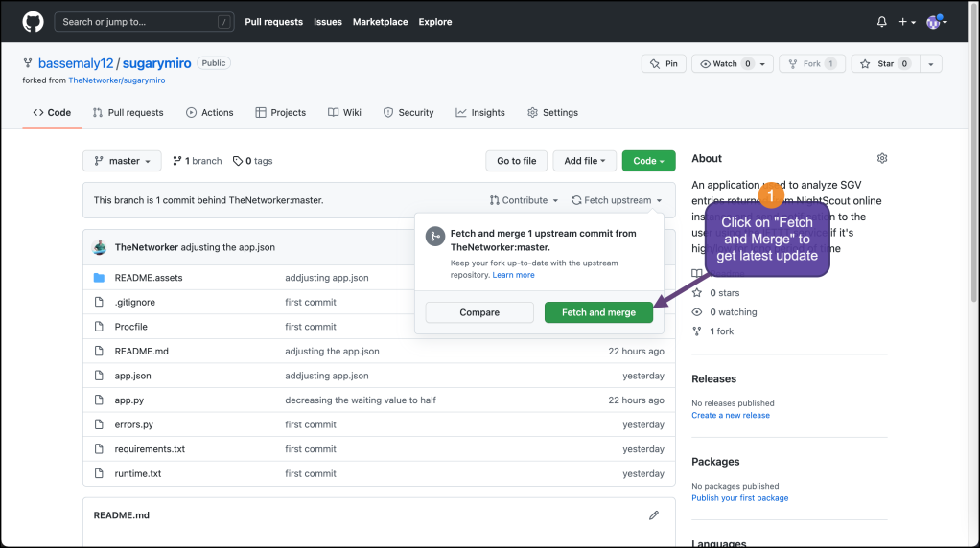Switch to the Actions tab
This screenshot has width=980, height=548.
pos(209,112)
